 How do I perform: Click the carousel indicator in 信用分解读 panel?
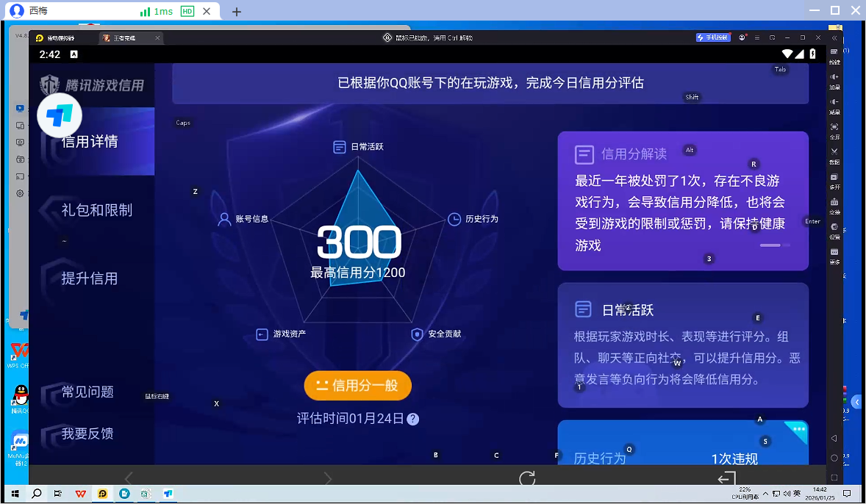(x=771, y=245)
